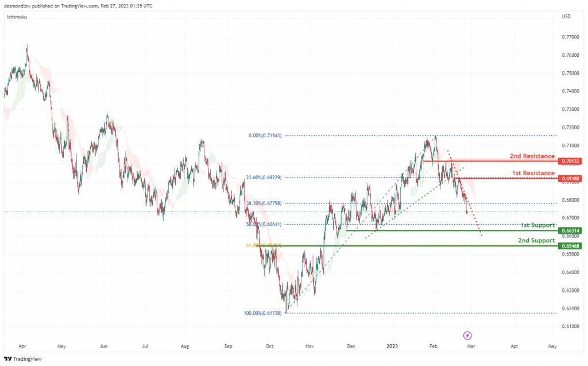Click the 0.76000 price axis value
Viewport: 588px width, 366px height.
(x=570, y=55)
